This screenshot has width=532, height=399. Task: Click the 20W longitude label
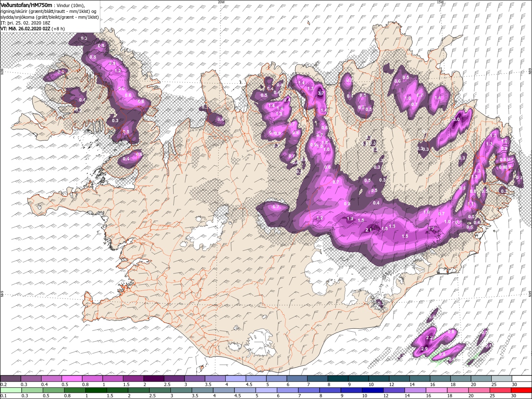tap(221, 2)
